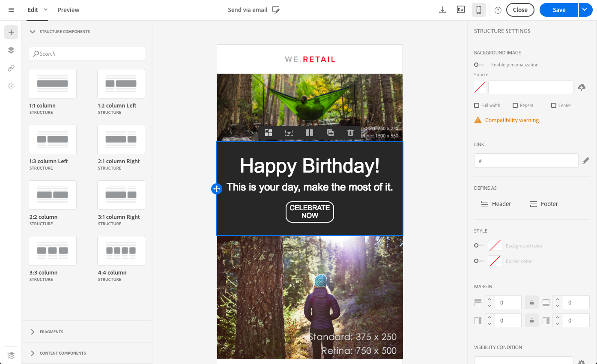Open the Edit mode dropdown chevron
This screenshot has height=364, width=597.
click(46, 9)
